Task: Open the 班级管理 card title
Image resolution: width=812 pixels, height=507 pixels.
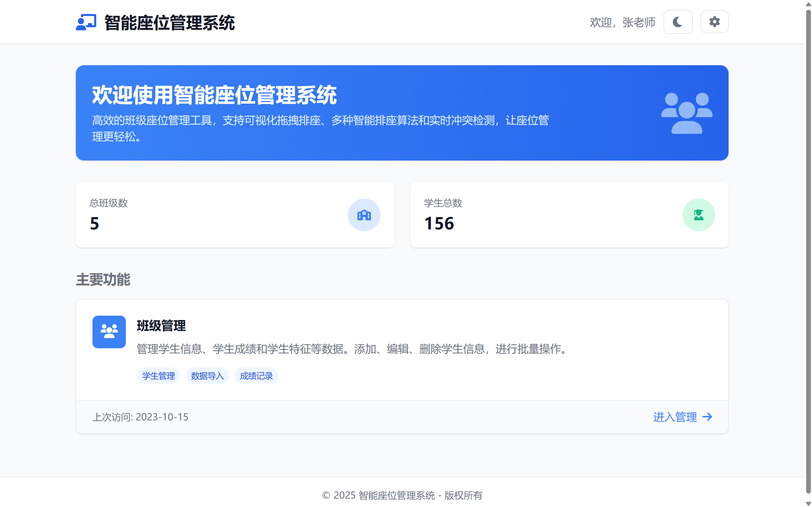Action: click(x=161, y=325)
